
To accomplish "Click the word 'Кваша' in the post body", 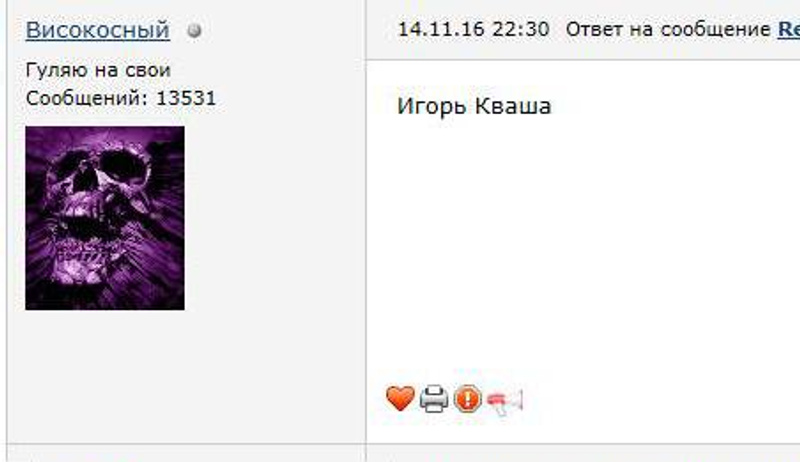I will coord(513,106).
